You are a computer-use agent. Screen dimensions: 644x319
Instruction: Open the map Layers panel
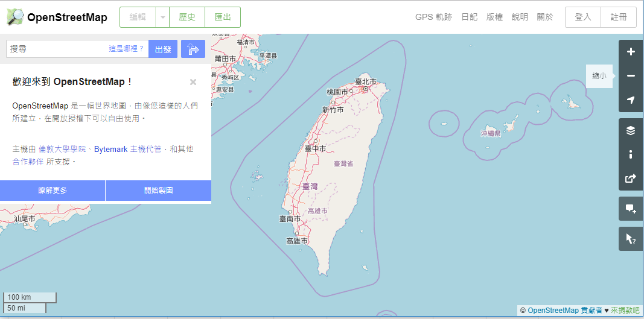click(x=631, y=131)
